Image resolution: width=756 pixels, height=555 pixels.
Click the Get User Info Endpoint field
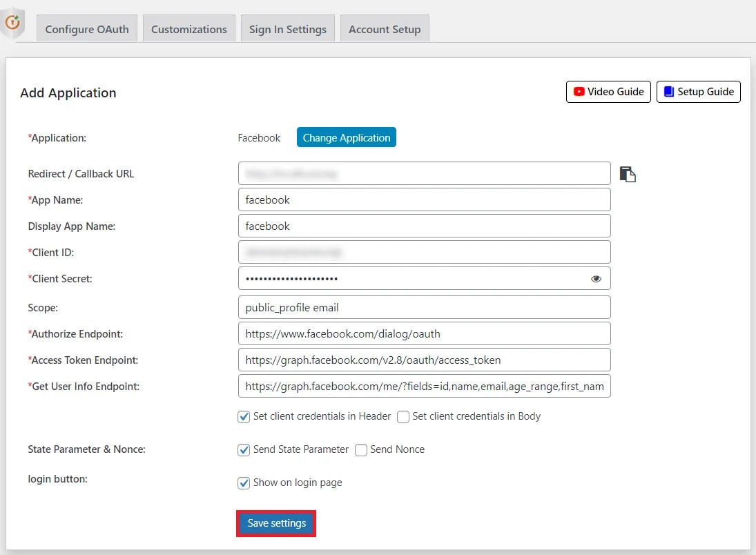(424, 386)
